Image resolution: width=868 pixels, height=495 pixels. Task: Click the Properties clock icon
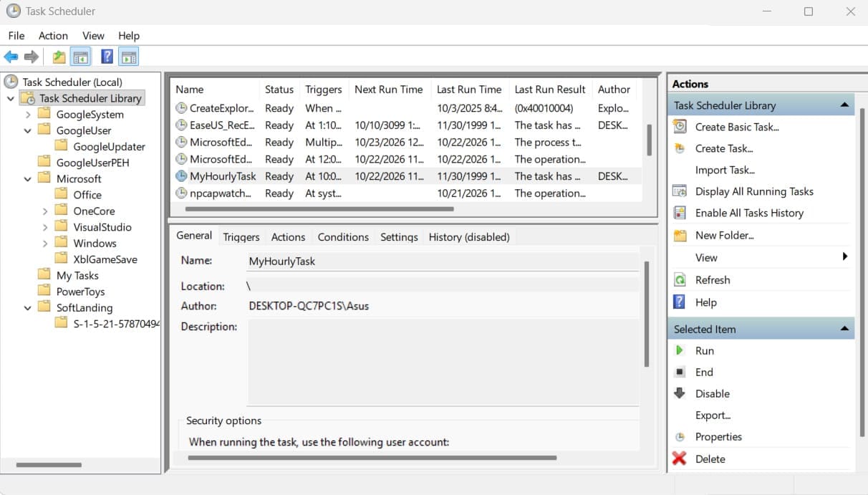coord(680,437)
